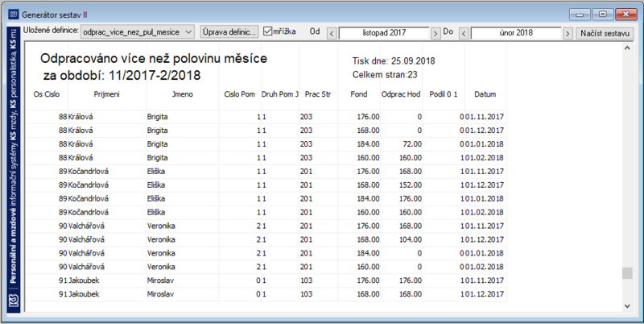644x324 pixels.
Task: Click Miroslav in the 01.12.2017 row
Action: 160,294
